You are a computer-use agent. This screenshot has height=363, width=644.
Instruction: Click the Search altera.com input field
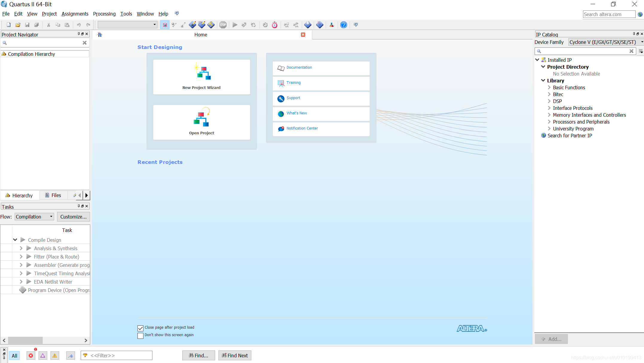coord(609,14)
